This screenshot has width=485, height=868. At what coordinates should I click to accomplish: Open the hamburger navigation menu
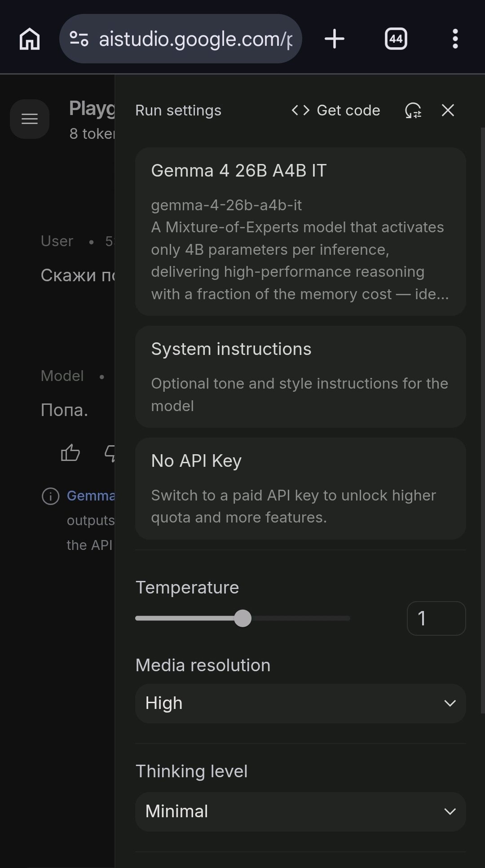tap(30, 119)
